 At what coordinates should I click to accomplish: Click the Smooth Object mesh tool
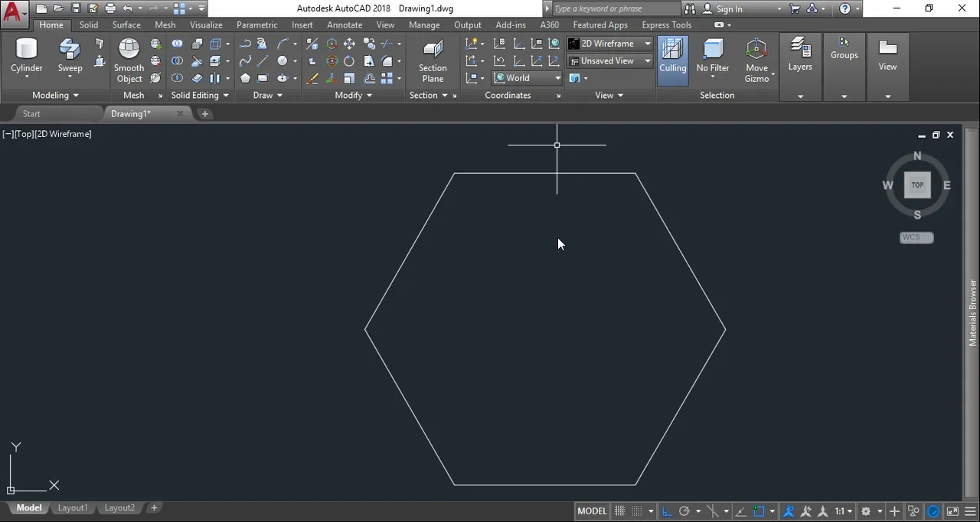click(129, 60)
